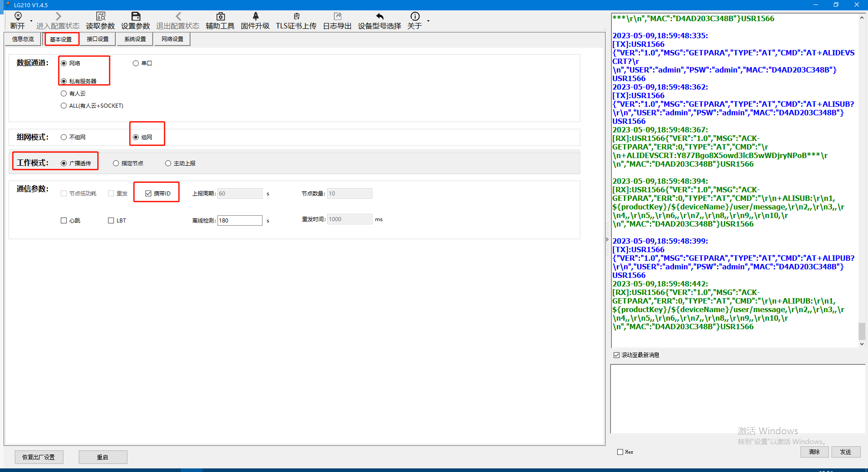
Task: Click the 日志导出 log export icon
Action: (x=337, y=17)
